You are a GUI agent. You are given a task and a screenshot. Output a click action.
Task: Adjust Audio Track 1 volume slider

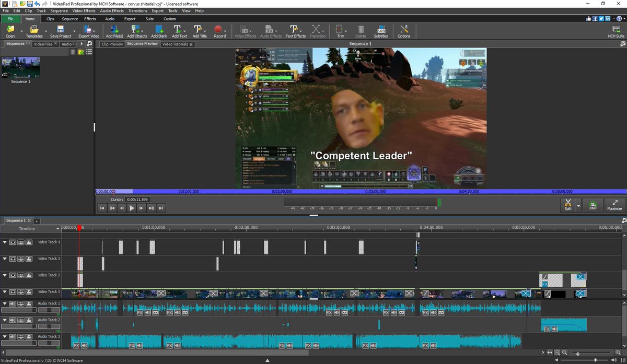pyautogui.click(x=19, y=310)
